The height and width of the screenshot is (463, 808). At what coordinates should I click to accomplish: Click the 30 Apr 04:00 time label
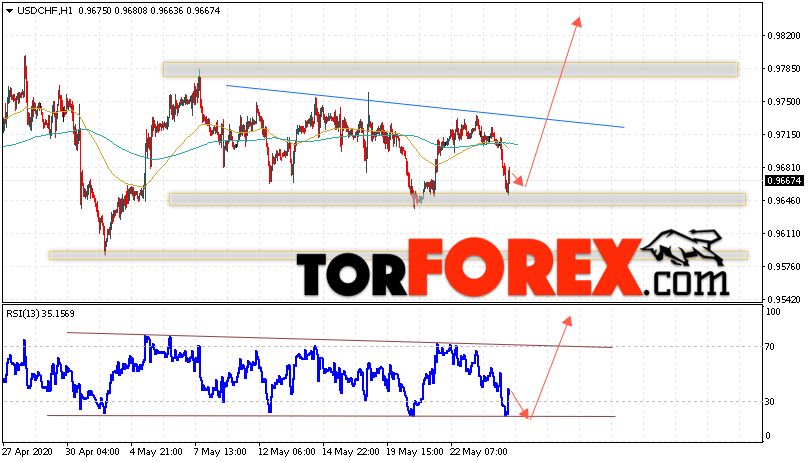93,452
